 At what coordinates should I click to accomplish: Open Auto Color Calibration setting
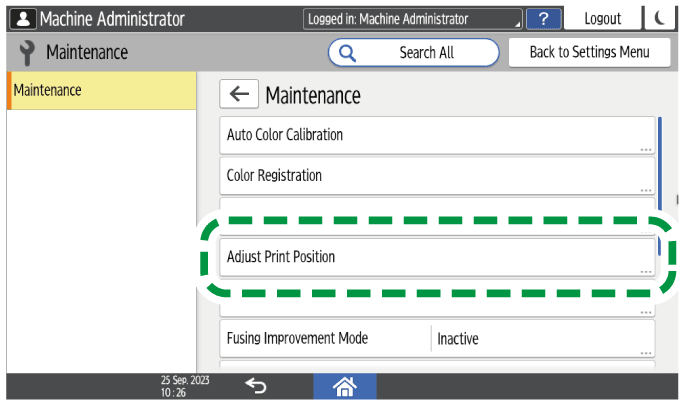[436, 135]
